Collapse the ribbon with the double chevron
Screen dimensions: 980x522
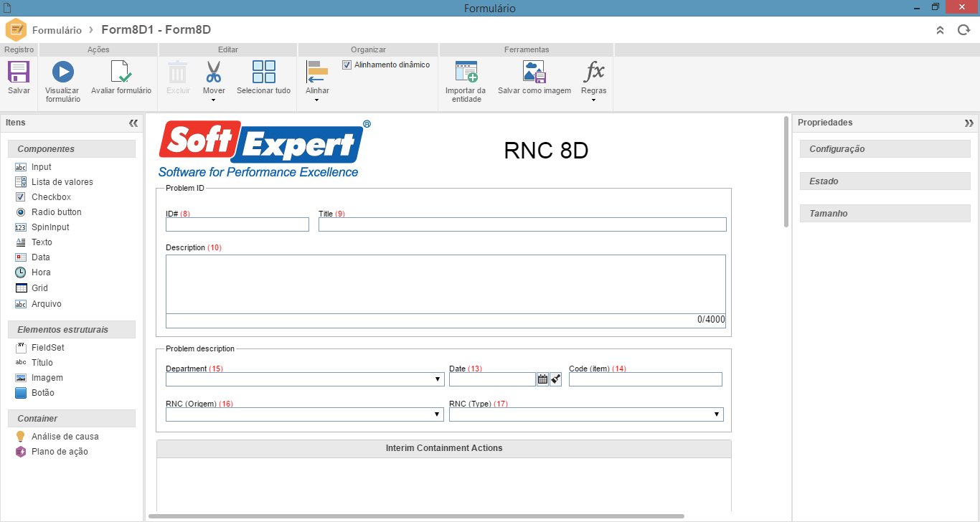tap(941, 30)
